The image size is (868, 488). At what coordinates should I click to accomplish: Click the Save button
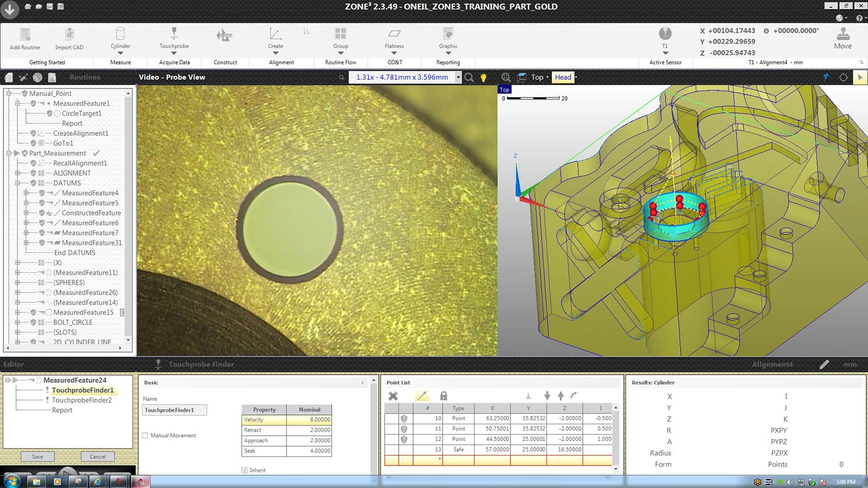tap(38, 457)
